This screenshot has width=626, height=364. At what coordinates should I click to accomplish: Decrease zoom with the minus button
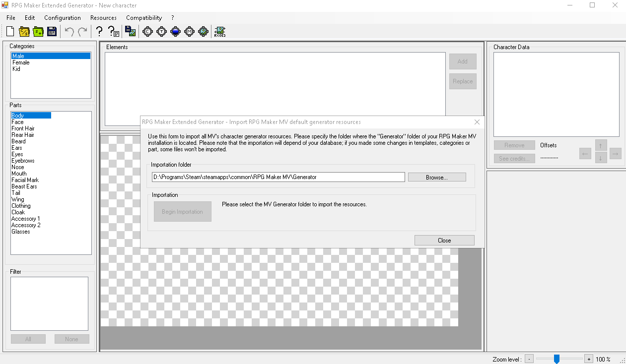[529, 359]
